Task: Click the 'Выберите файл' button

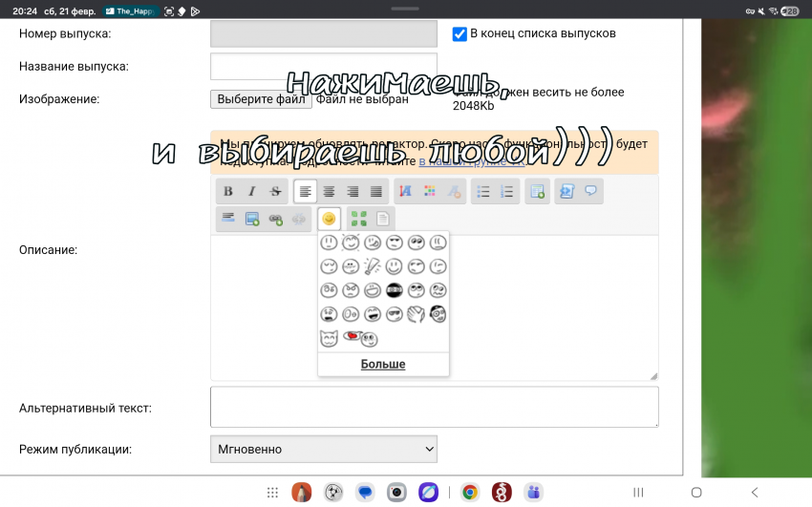Action: (261, 99)
